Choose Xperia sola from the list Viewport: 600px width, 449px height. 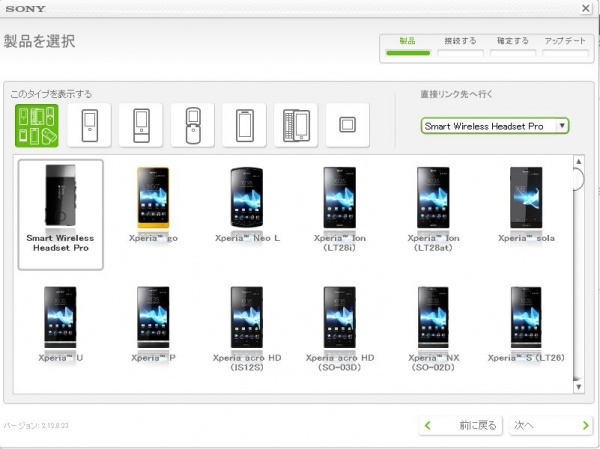(526, 200)
